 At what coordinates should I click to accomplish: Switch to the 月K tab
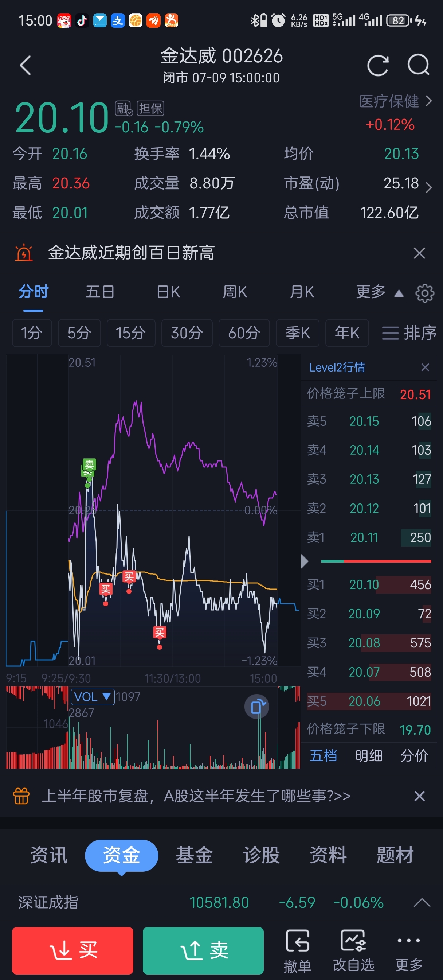click(302, 292)
